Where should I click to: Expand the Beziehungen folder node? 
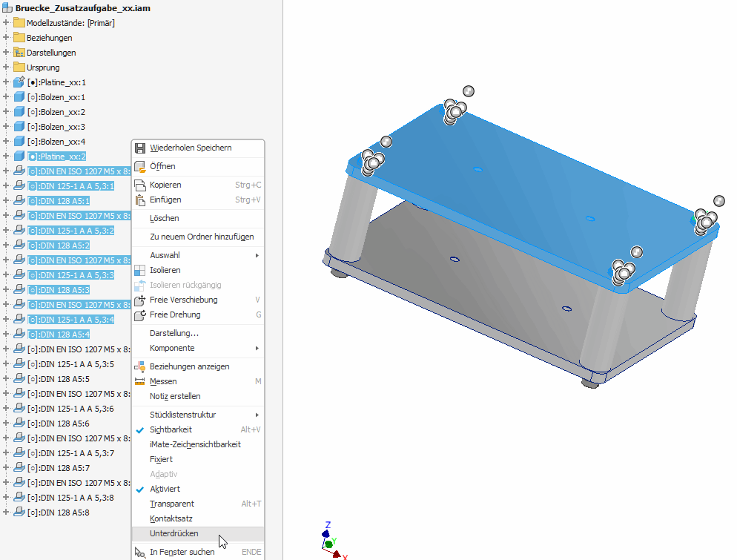(x=6, y=38)
